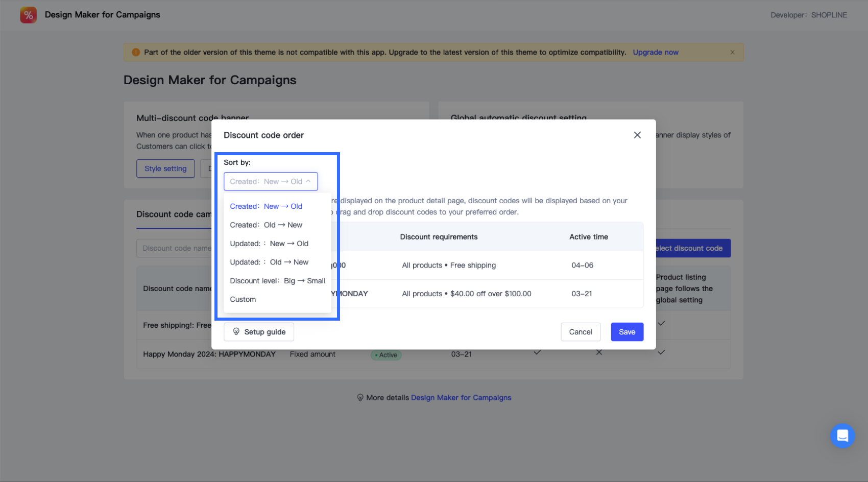The height and width of the screenshot is (482, 868).
Task: Click the Design Maker app logo icon
Action: click(x=28, y=15)
